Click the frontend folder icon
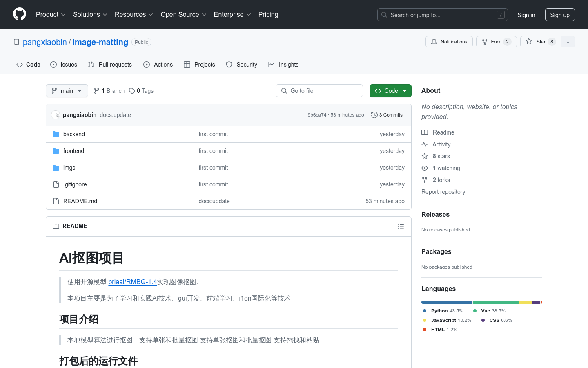588x368 pixels. [56, 151]
